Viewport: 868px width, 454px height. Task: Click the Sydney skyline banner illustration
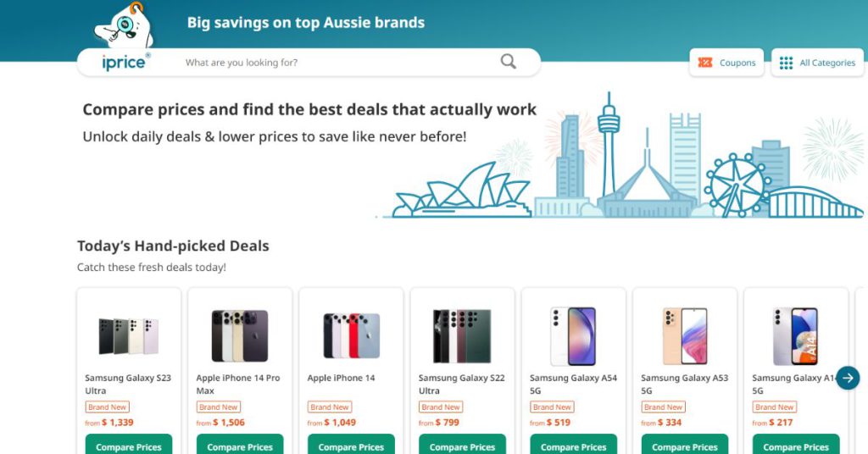click(x=620, y=156)
